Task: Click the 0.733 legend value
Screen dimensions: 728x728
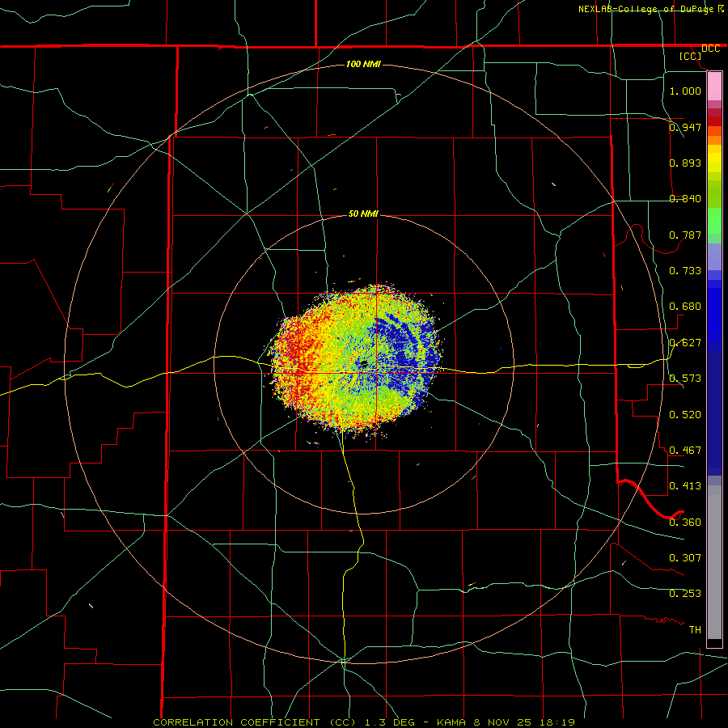Action: pos(685,271)
